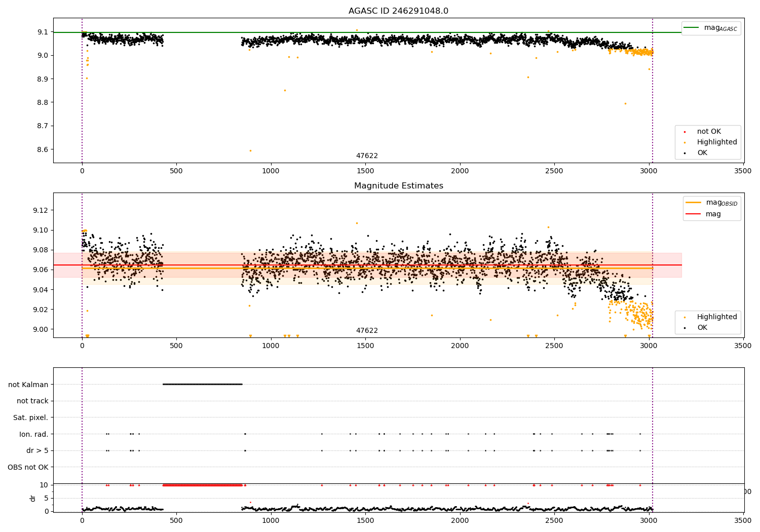Select 'not OK' in the top plot legend

709,131
